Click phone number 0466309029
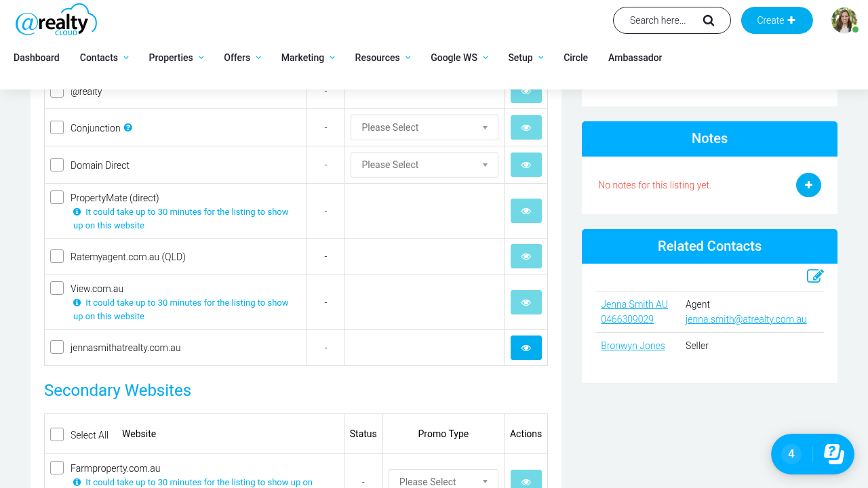The width and height of the screenshot is (868, 488). click(627, 319)
